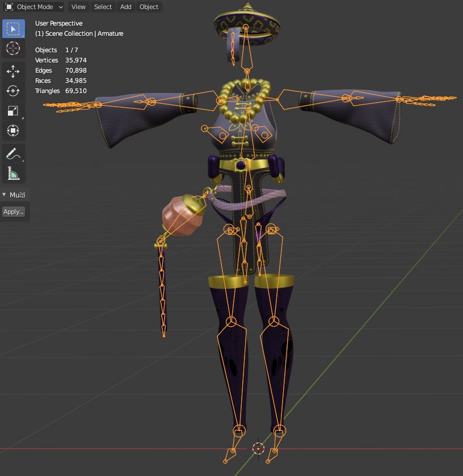Viewport: 463px width, 476px height.
Task: Activate the Transform tool
Action: [x=14, y=130]
